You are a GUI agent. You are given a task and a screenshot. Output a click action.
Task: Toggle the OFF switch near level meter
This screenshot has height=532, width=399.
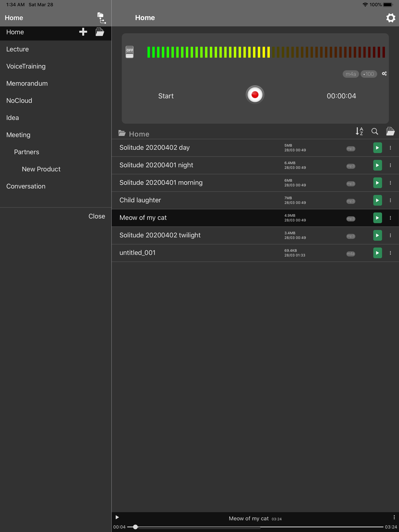130,52
